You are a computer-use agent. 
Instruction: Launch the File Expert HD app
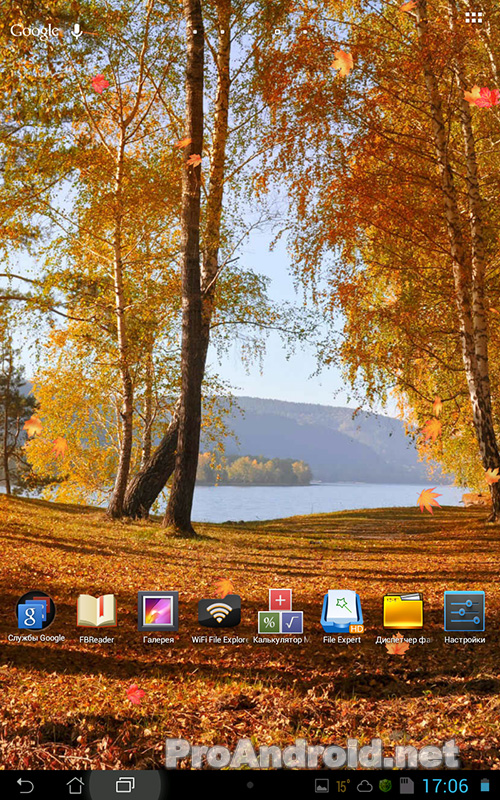coord(342,611)
